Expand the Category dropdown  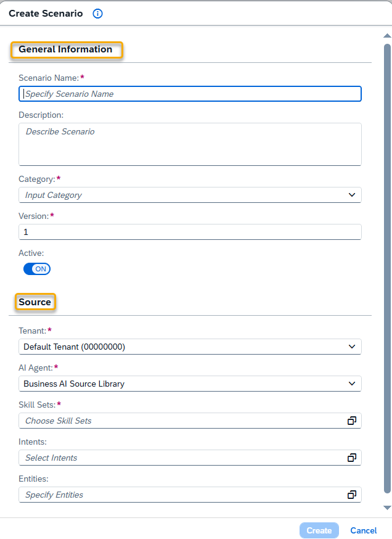click(352, 195)
